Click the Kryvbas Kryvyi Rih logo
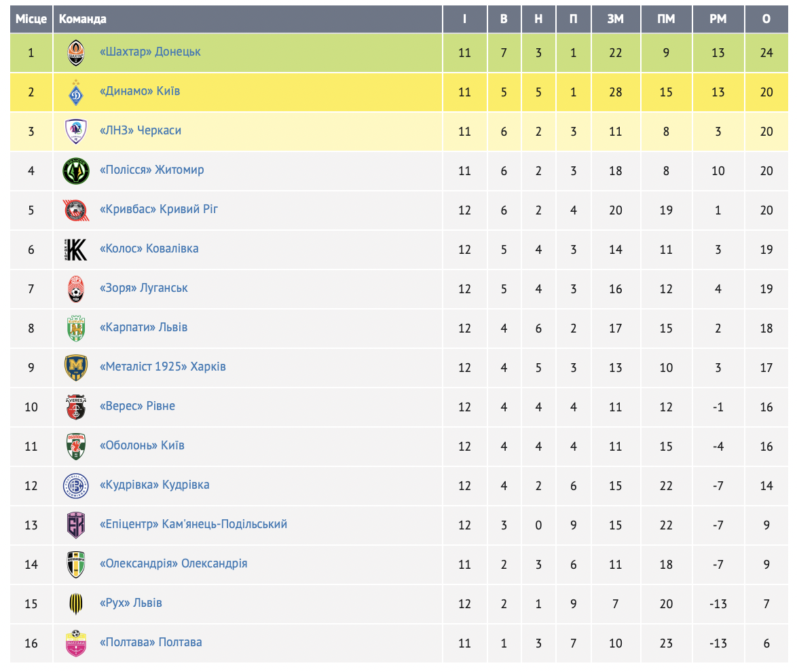Viewport: 797px width, 672px height. click(75, 210)
